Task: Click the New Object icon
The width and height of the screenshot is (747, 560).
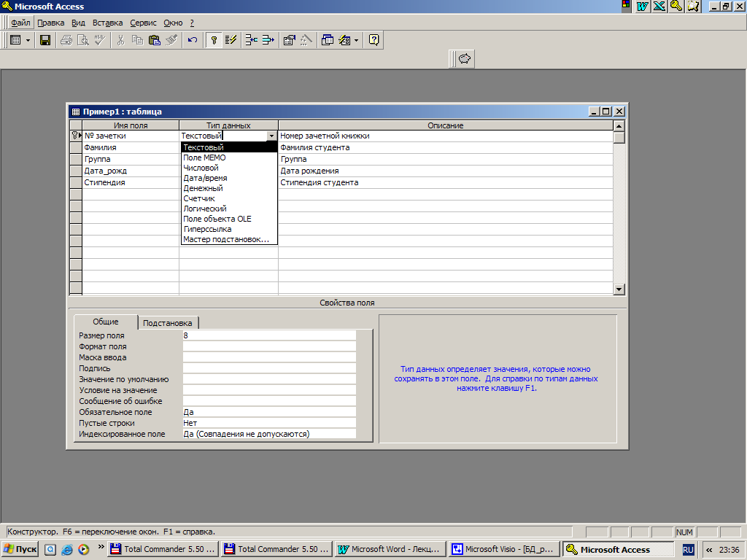Action: [344, 41]
